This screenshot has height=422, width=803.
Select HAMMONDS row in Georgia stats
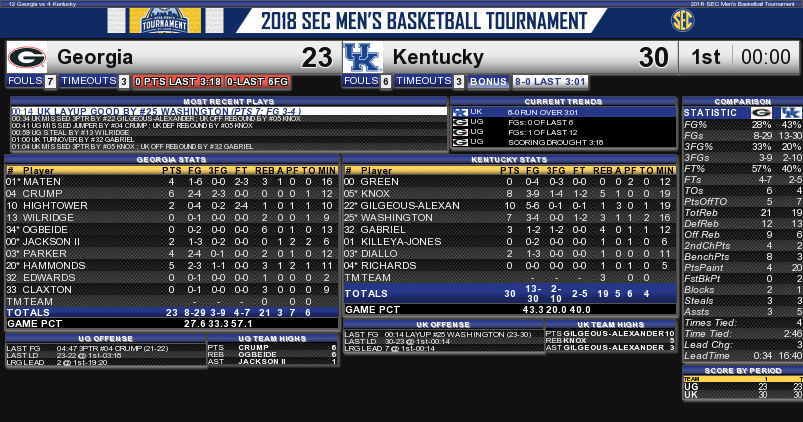click(x=172, y=266)
